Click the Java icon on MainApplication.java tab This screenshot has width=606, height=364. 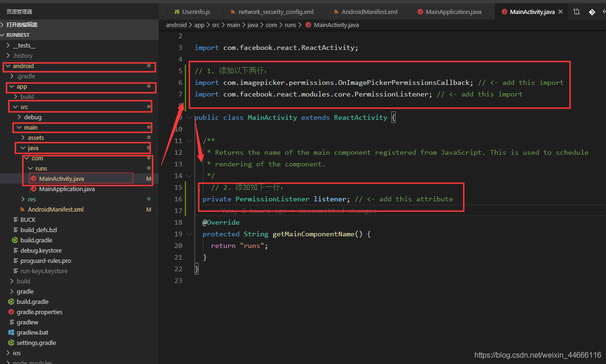(x=420, y=12)
